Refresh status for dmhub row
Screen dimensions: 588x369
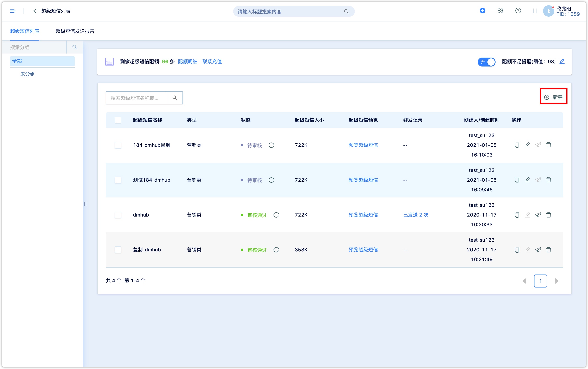(x=276, y=215)
